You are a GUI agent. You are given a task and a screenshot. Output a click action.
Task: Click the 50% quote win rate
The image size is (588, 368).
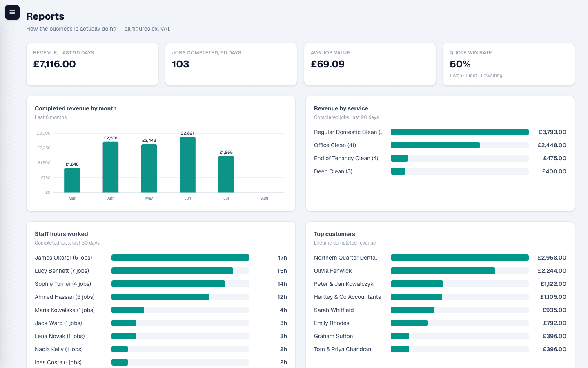point(460,64)
